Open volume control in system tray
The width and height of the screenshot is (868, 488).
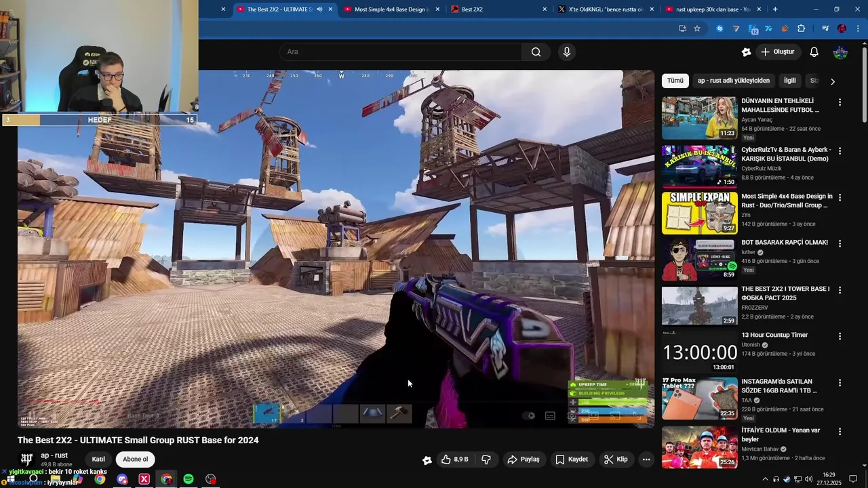tap(808, 479)
